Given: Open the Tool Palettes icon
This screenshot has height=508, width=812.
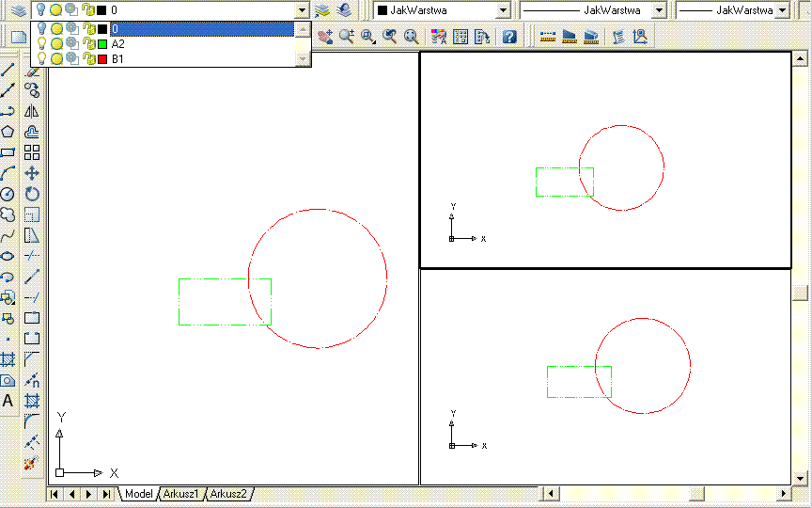Looking at the screenshot, I should tap(481, 37).
